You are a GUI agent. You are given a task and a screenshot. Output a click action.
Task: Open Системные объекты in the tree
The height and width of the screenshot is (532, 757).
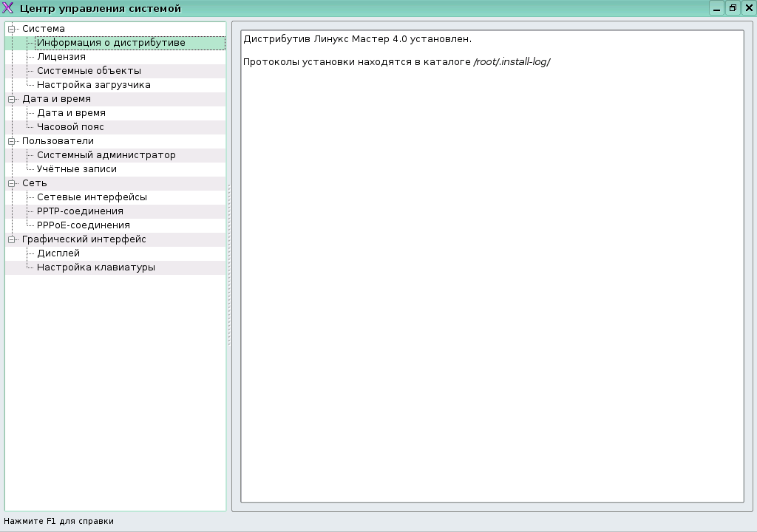coord(89,71)
